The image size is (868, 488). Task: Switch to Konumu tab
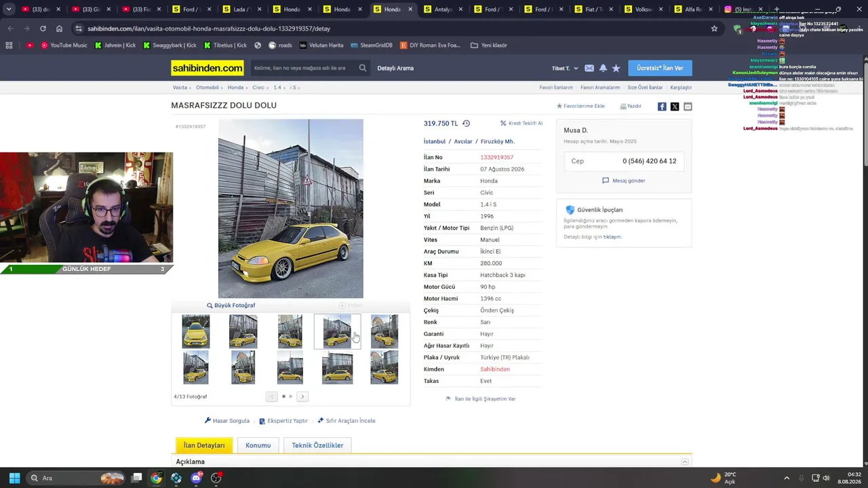tap(258, 445)
